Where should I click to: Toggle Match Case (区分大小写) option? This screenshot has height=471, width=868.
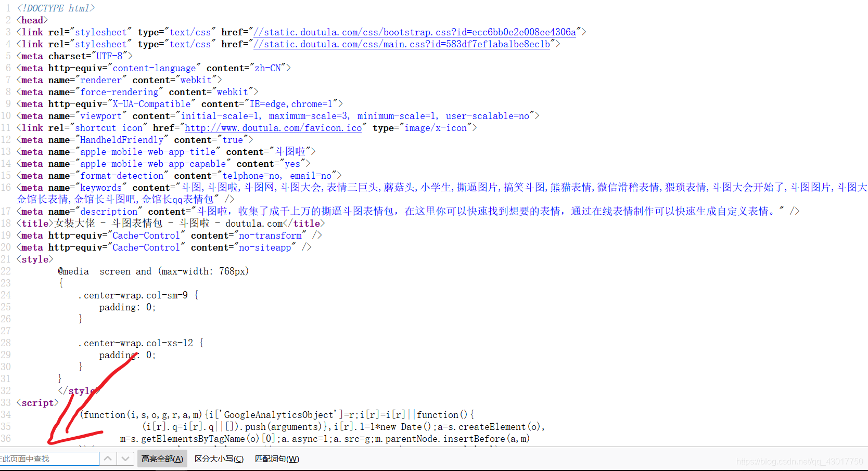pos(219,459)
